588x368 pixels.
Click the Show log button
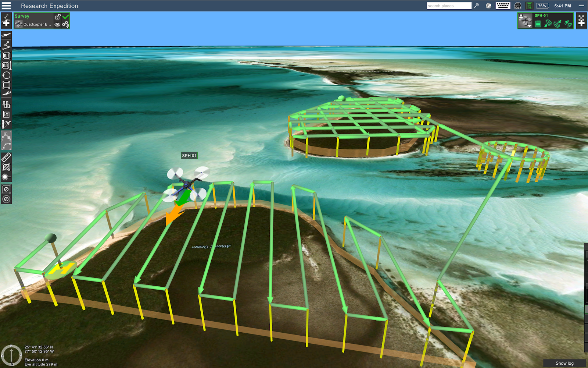(x=564, y=363)
